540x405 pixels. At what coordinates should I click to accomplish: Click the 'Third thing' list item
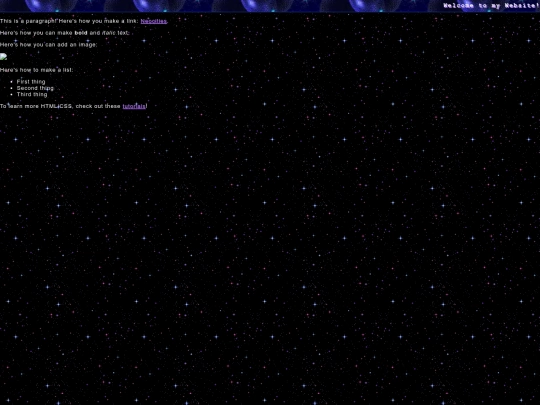tap(32, 94)
